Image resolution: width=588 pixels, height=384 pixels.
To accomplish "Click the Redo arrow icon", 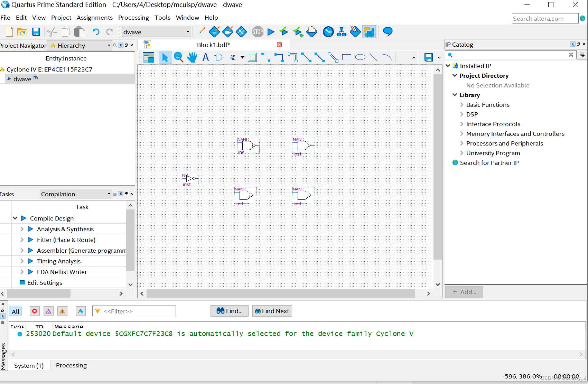I will point(109,32).
